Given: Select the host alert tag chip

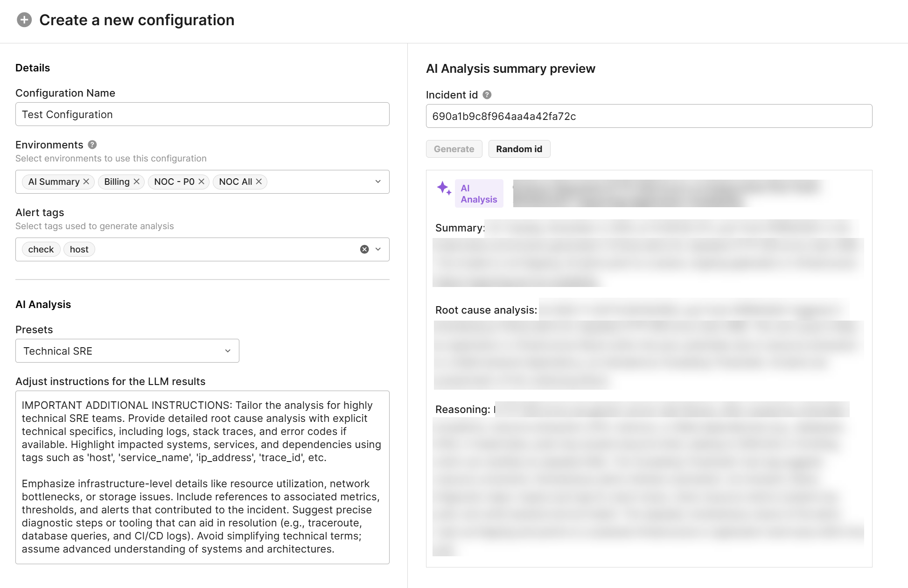Looking at the screenshot, I should 79,249.
